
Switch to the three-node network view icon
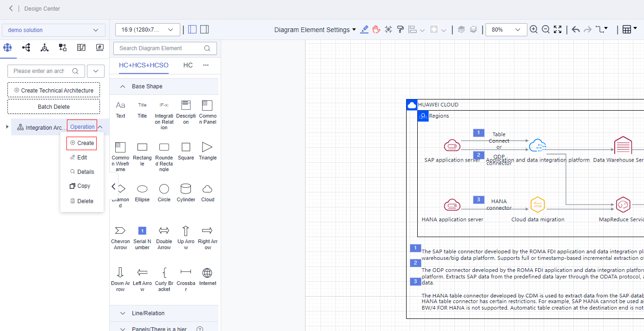[x=45, y=47]
